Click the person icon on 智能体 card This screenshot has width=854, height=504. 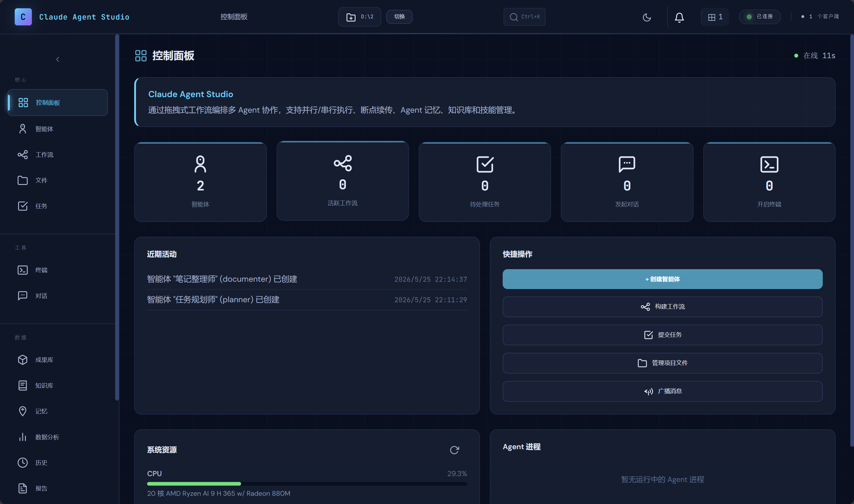pos(200,164)
